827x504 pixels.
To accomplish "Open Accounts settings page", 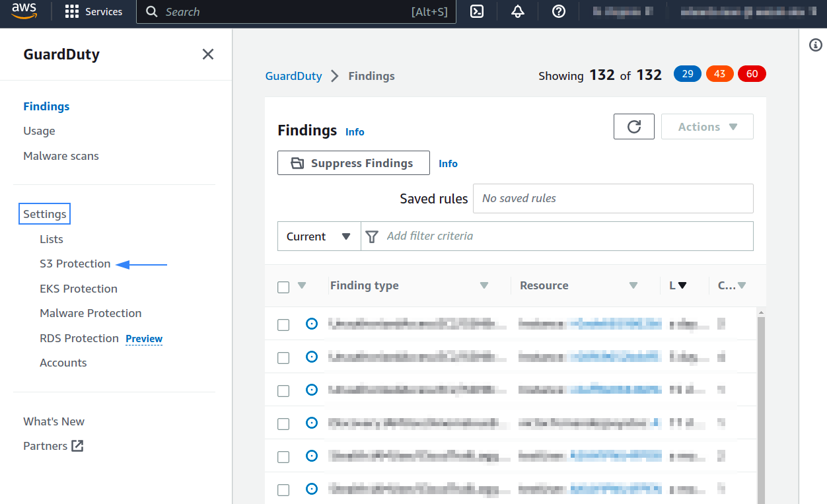I will point(63,363).
